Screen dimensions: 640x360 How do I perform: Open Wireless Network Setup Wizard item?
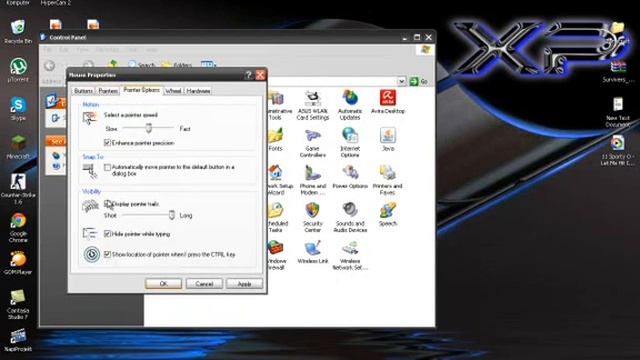click(x=350, y=255)
